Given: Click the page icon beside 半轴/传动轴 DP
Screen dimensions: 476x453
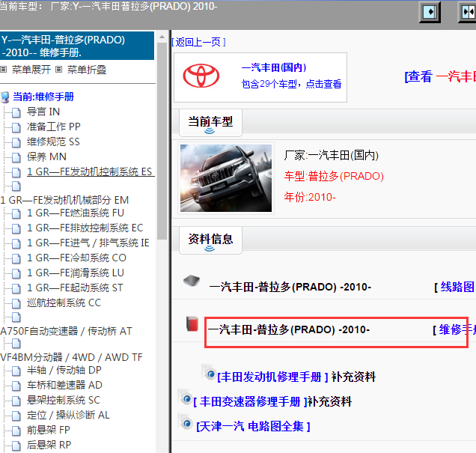Looking at the screenshot, I should pos(16,371).
